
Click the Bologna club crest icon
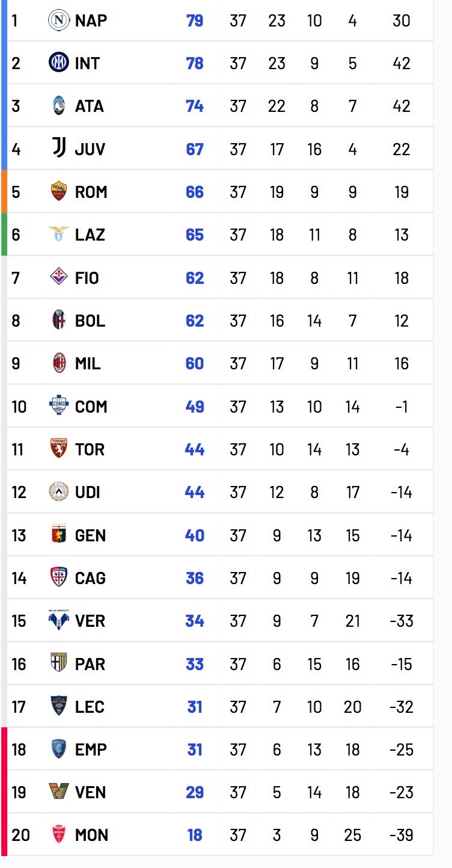[x=59, y=321]
